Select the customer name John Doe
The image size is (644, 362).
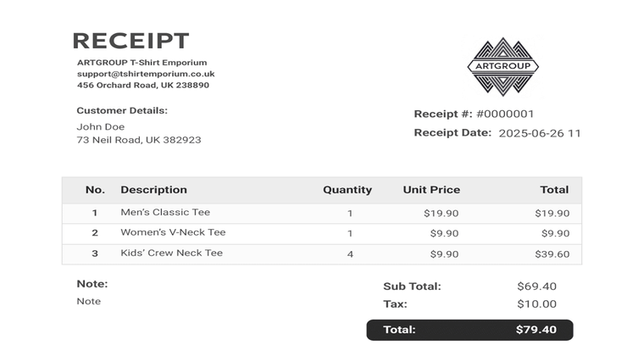click(x=101, y=127)
